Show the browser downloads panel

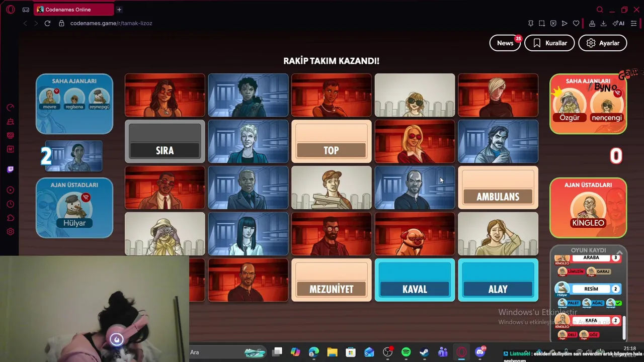pos(603,23)
